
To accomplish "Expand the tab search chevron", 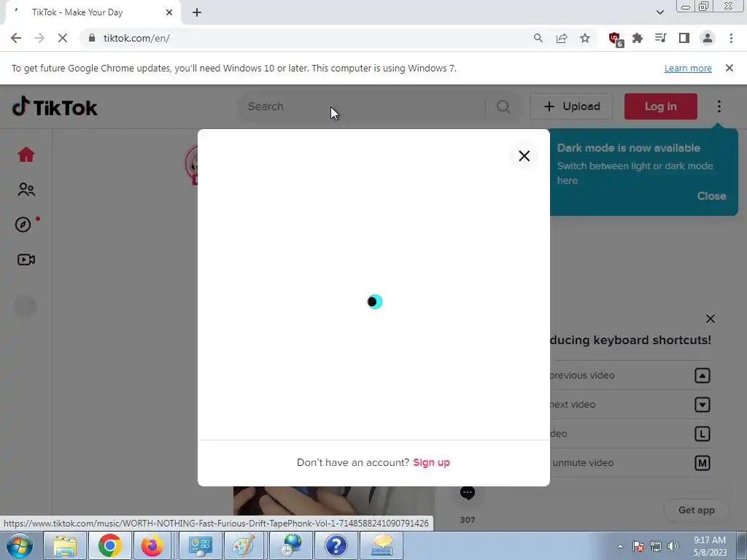I will click(x=659, y=12).
